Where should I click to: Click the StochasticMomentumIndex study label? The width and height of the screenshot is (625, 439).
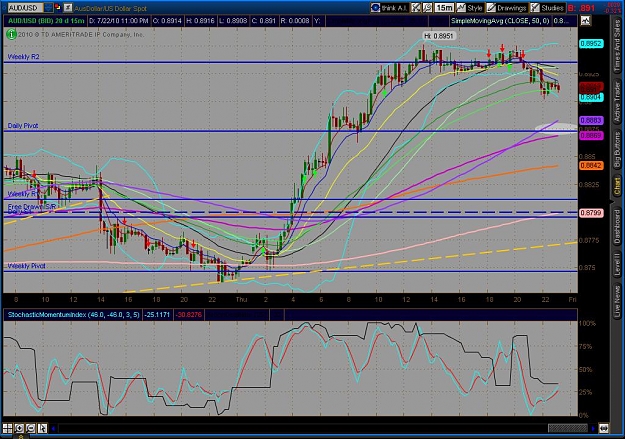tap(73, 315)
